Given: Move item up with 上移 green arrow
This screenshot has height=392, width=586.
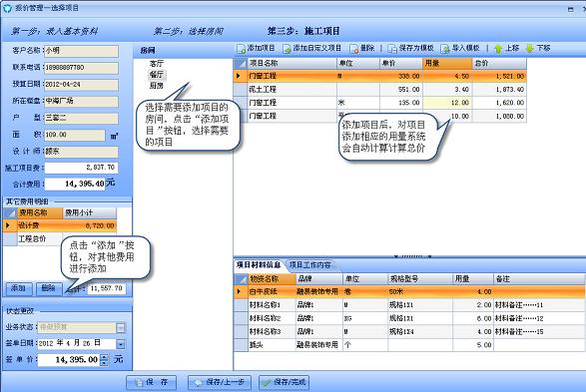Looking at the screenshot, I should (498, 49).
